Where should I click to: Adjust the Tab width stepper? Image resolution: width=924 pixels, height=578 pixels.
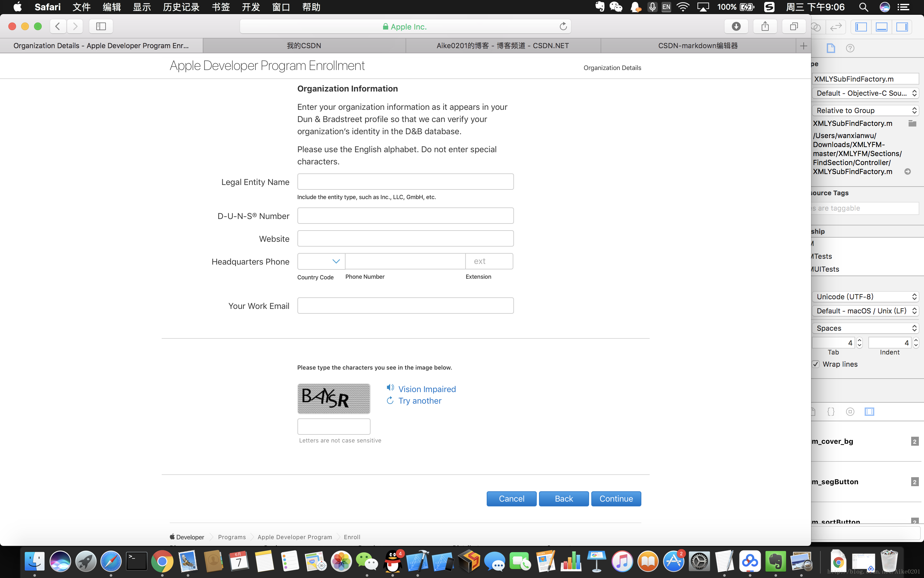[x=860, y=343]
